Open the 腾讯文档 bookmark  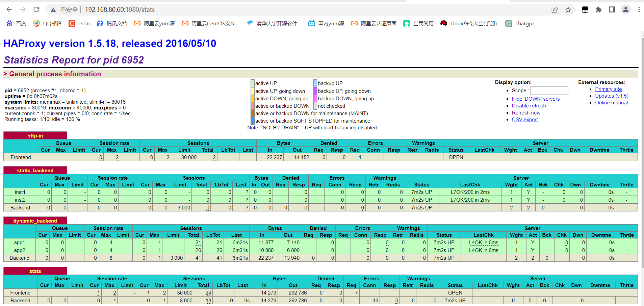pyautogui.click(x=112, y=23)
